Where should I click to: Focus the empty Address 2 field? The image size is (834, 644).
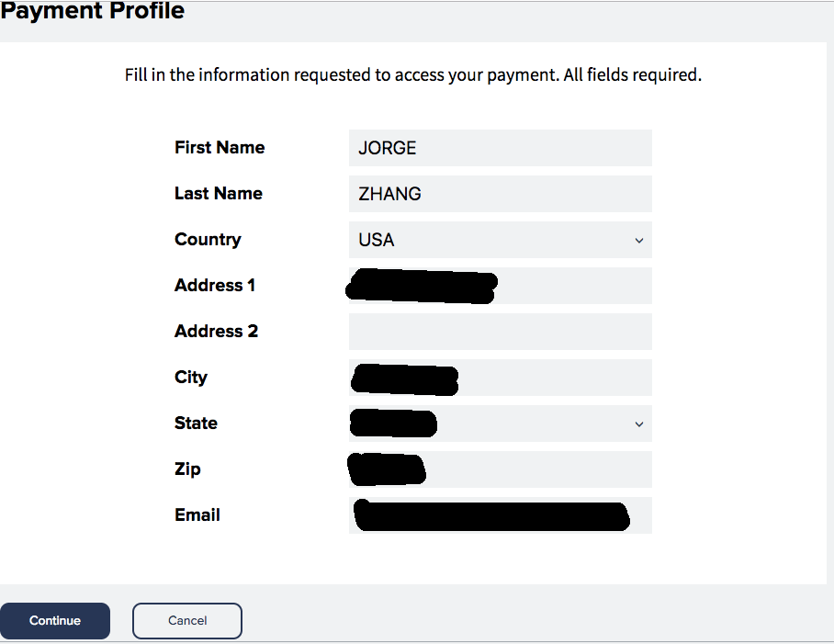tap(500, 332)
